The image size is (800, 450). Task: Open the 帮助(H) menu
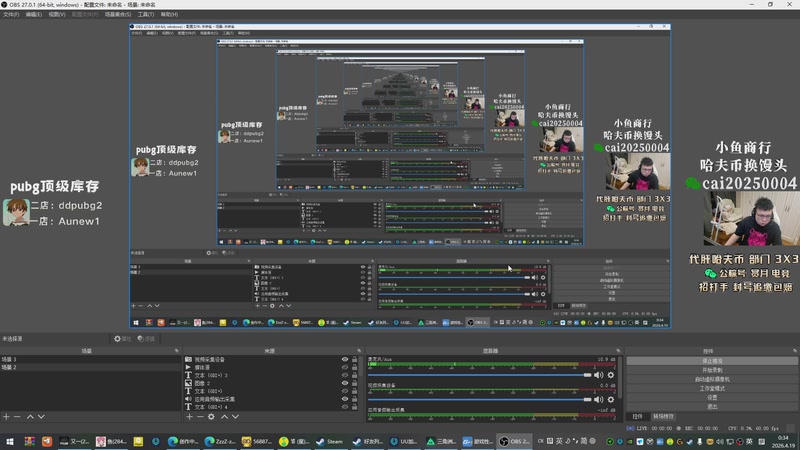point(169,15)
